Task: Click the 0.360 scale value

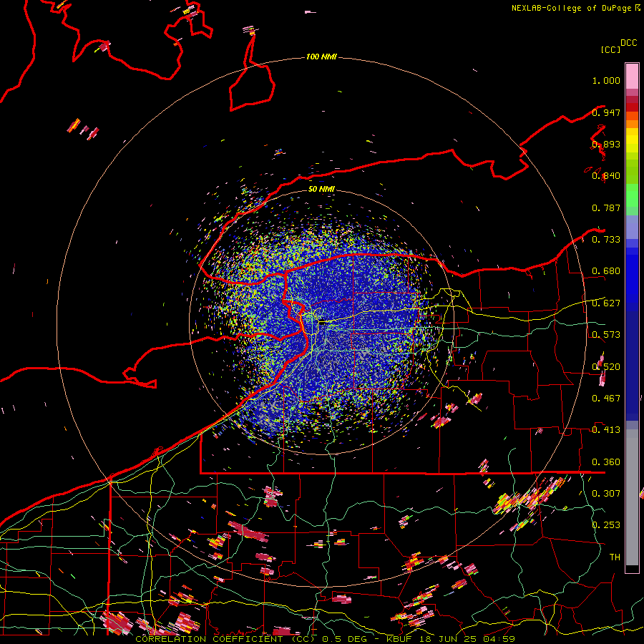Action: 606,462
